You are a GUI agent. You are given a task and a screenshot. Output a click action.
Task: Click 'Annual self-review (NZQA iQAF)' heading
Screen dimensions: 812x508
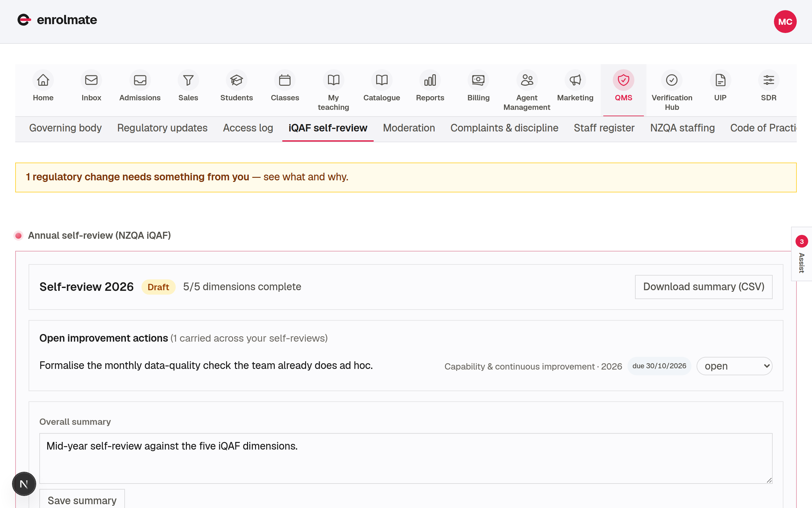point(99,236)
